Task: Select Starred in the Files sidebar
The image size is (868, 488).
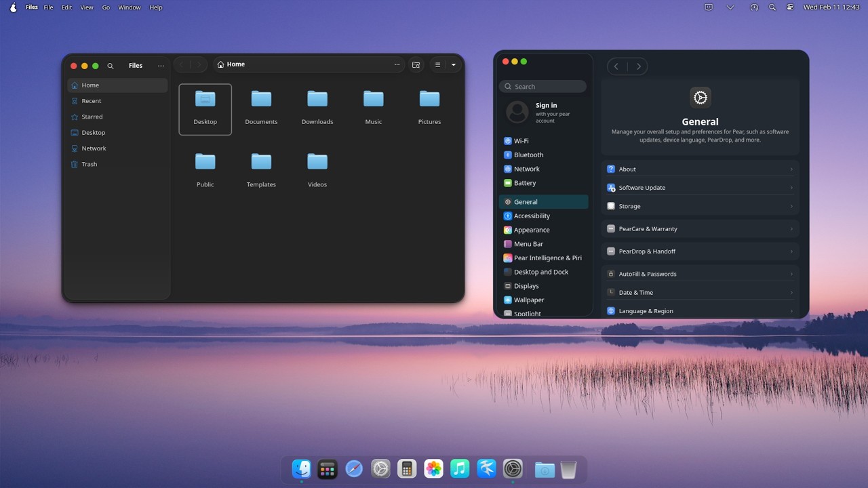Action: click(x=117, y=117)
